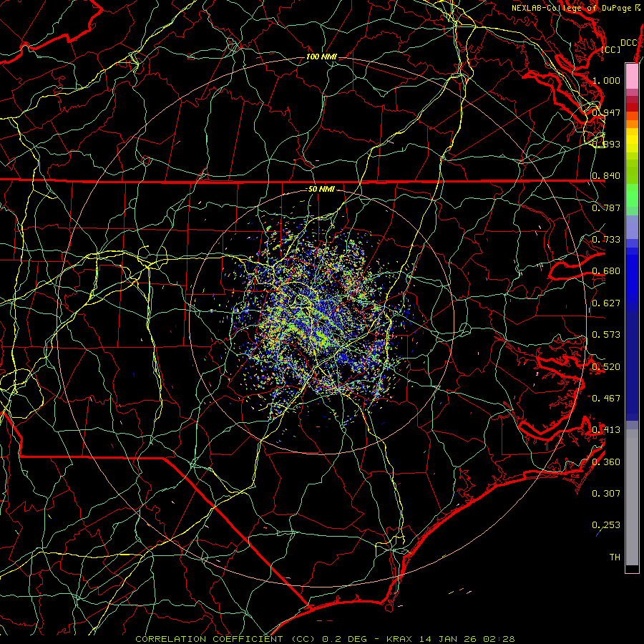Click the 50 NMI range ring label
Image resolution: width=644 pixels, height=644 pixels.
(x=321, y=190)
